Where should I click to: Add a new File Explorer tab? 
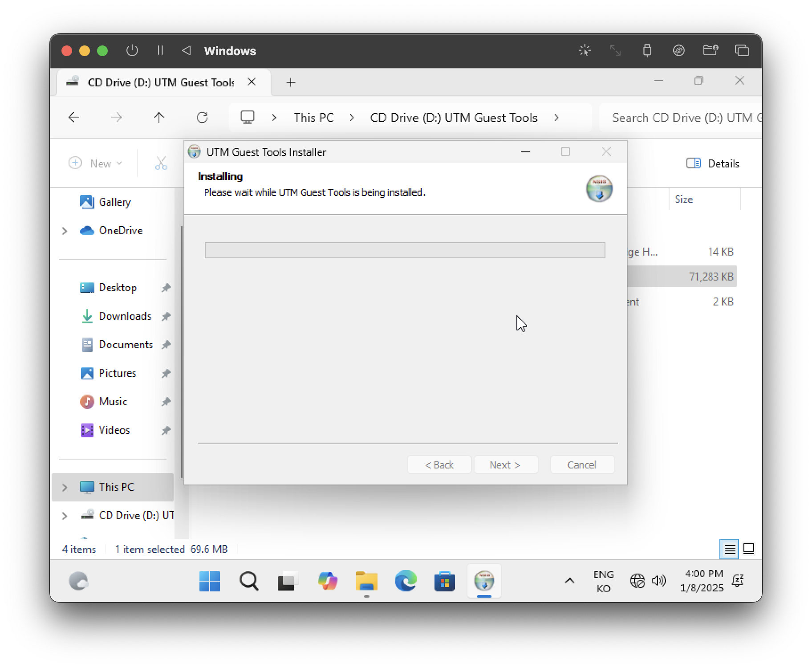(290, 82)
